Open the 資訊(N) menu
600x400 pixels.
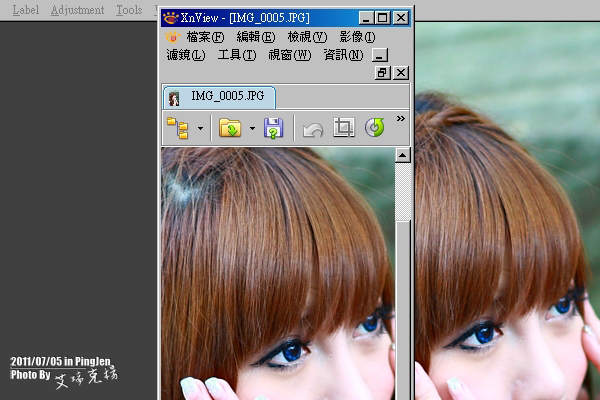343,55
